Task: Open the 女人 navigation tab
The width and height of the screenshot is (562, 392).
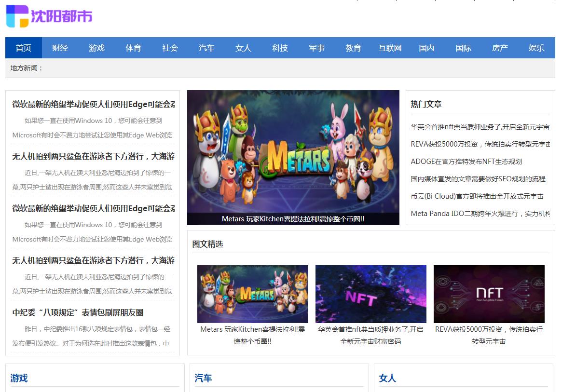Action: [x=243, y=48]
